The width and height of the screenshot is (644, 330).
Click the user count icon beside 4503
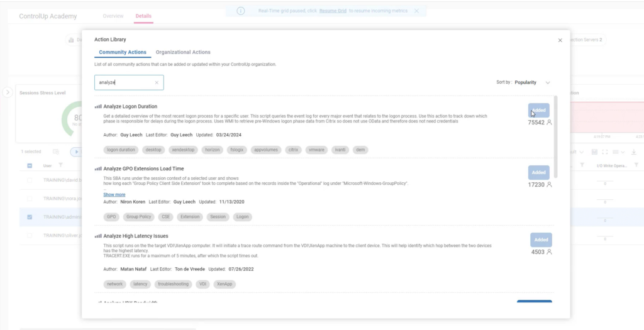point(549,252)
